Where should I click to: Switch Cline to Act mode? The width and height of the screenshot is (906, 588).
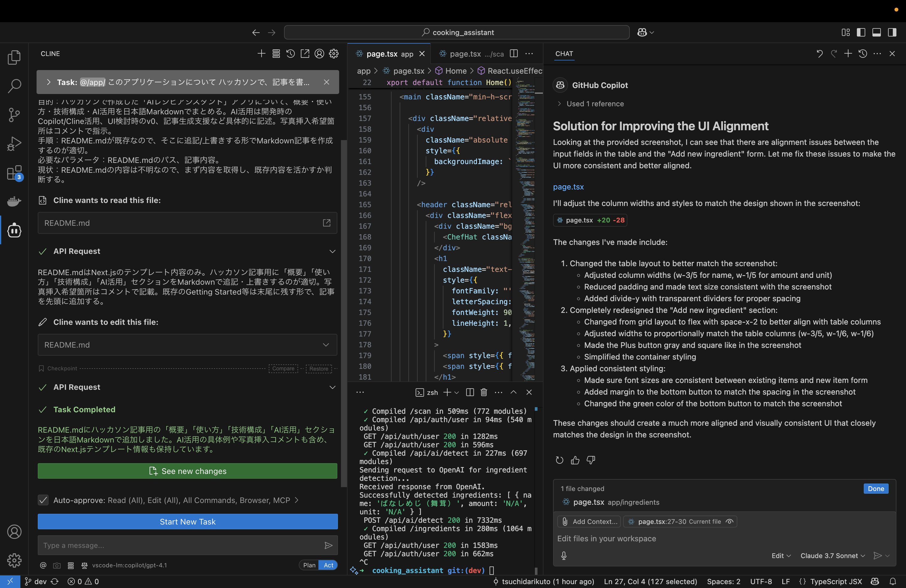(329, 565)
